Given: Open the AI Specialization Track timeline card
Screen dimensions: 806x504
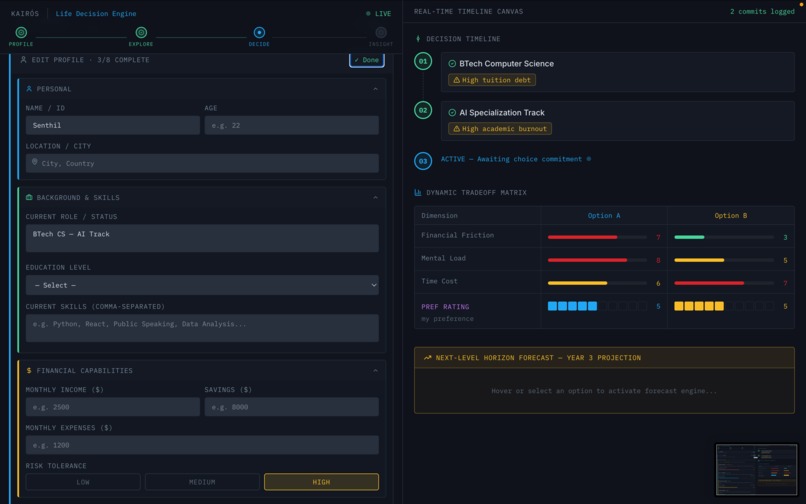Looking at the screenshot, I should click(617, 120).
